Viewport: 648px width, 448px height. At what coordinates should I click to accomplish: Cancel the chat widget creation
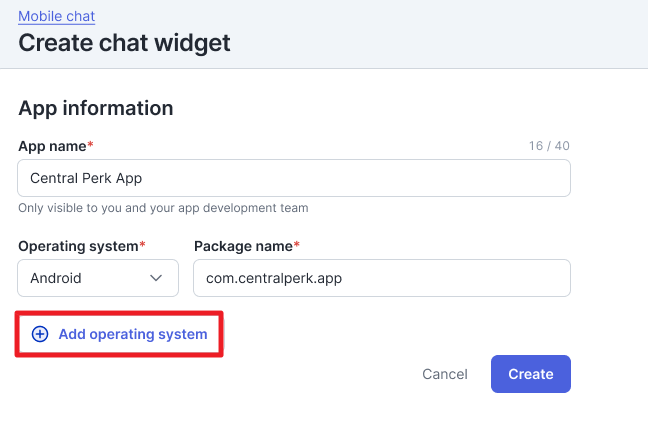445,374
